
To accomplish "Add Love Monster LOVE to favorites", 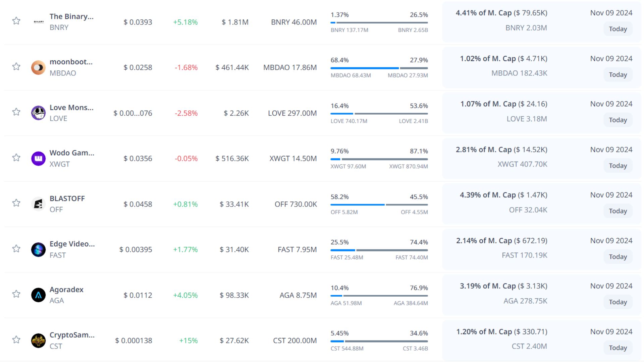I will point(16,112).
